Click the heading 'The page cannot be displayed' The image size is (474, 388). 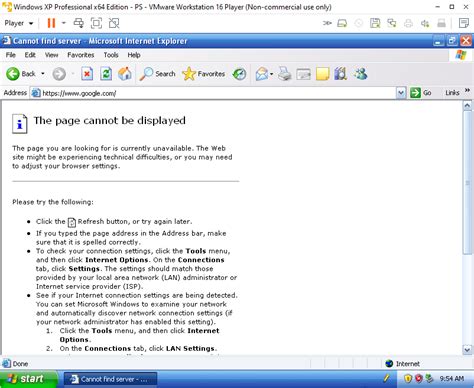coord(109,121)
